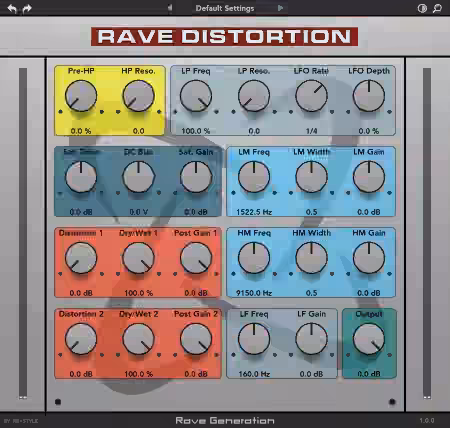
Task: Click the 1522.5 Hz LM Freq value
Action: pyautogui.click(x=254, y=212)
